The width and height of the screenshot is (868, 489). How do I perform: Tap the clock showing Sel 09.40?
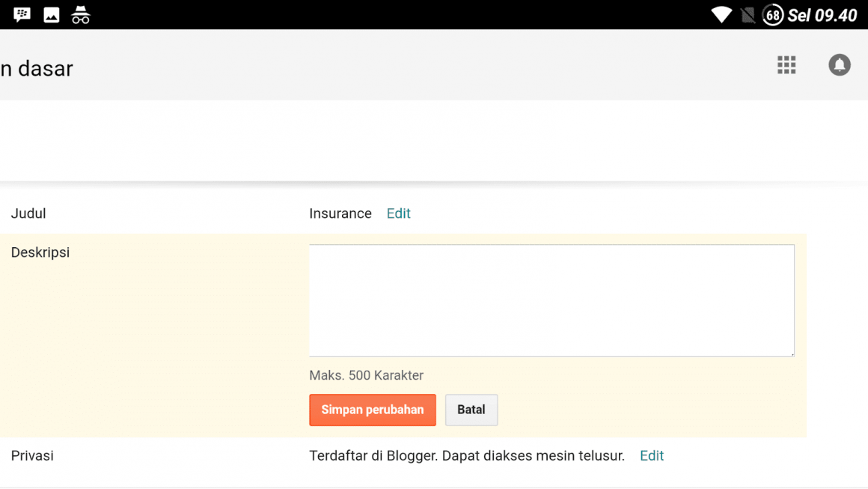(822, 15)
